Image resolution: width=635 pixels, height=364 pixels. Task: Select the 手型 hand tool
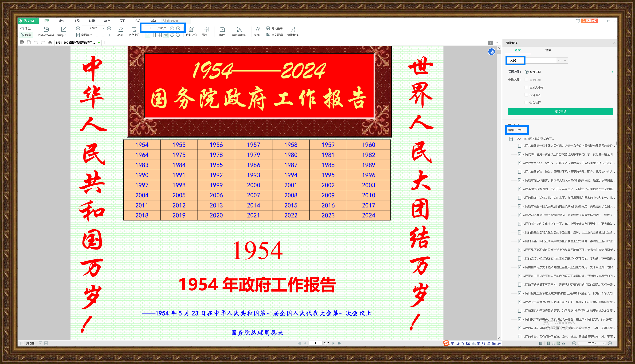[26, 28]
